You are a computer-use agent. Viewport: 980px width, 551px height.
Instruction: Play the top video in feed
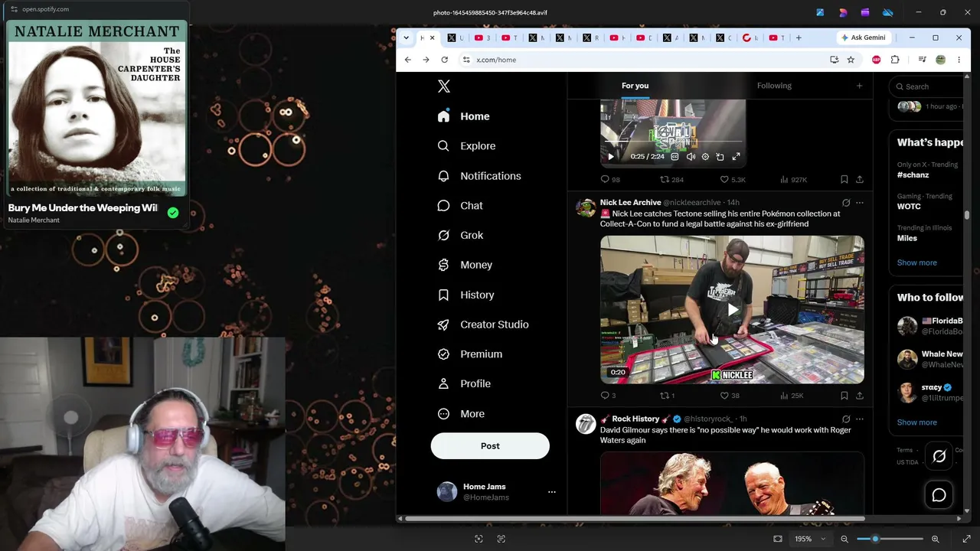pyautogui.click(x=611, y=157)
